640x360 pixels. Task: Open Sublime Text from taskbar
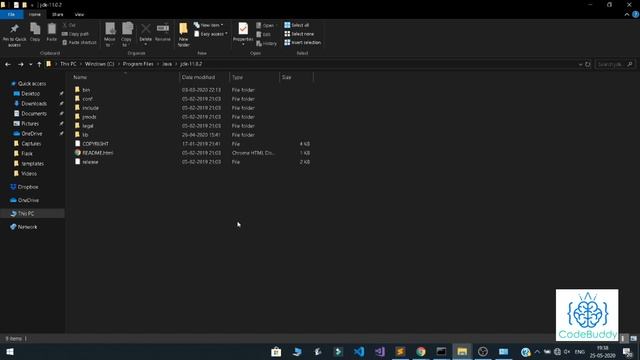[400, 351]
